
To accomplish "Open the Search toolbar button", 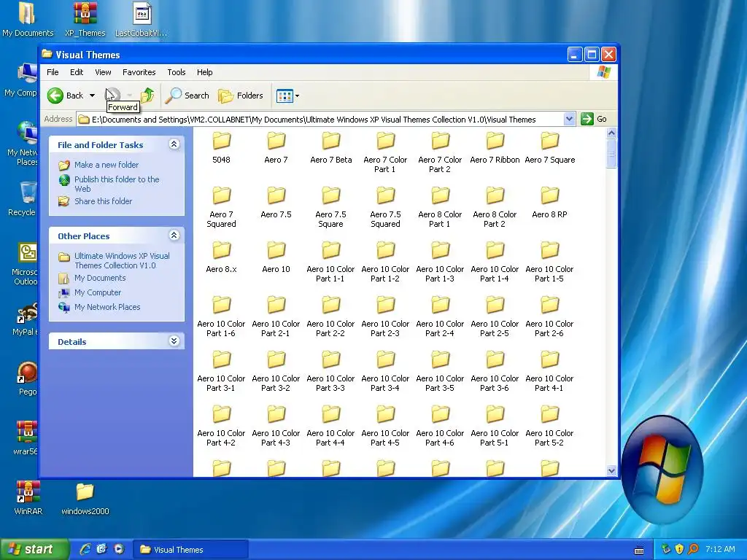I will 187,96.
